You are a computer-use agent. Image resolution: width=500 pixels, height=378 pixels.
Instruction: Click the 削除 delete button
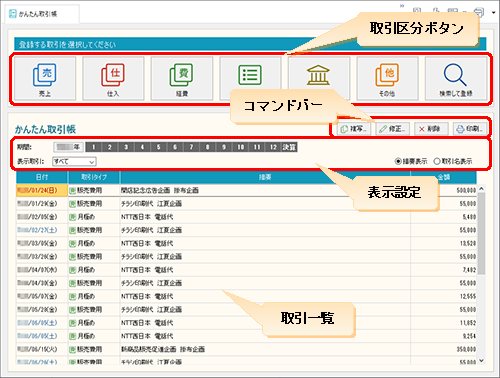pos(431,129)
